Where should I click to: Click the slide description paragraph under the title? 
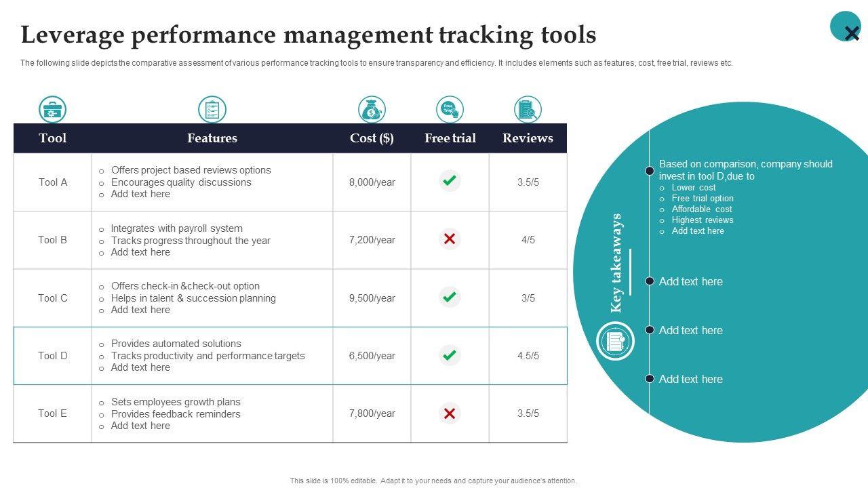pos(376,63)
